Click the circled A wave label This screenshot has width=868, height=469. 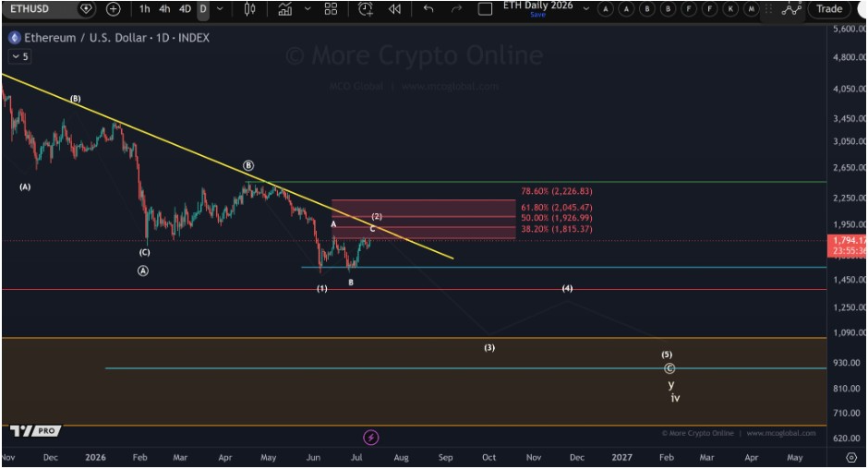143,271
